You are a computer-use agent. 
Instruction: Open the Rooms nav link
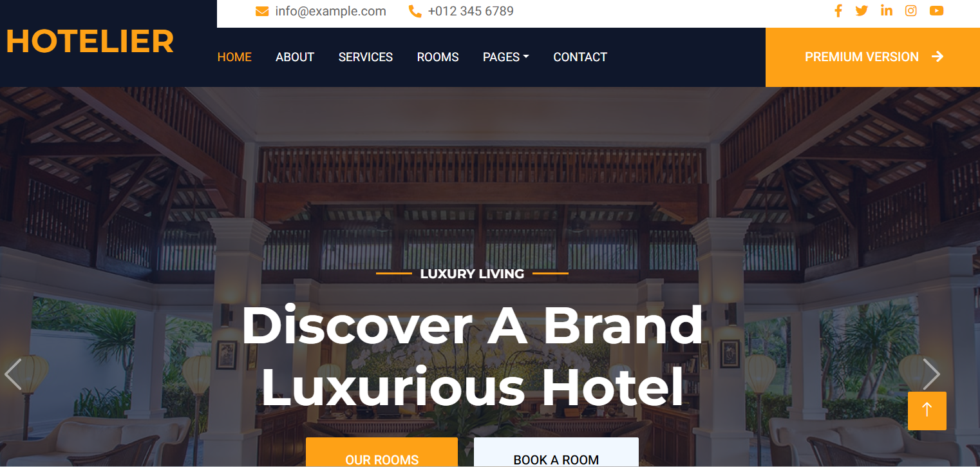tap(438, 57)
